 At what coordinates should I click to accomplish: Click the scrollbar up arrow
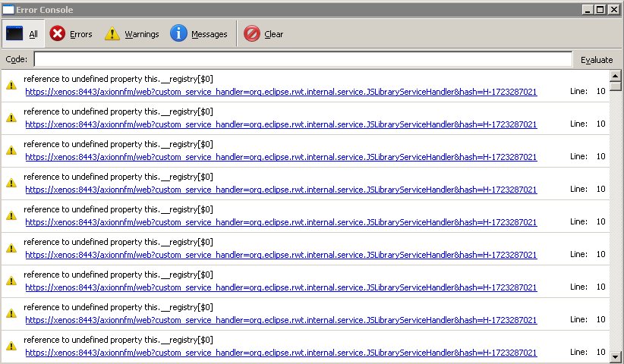tap(615, 76)
